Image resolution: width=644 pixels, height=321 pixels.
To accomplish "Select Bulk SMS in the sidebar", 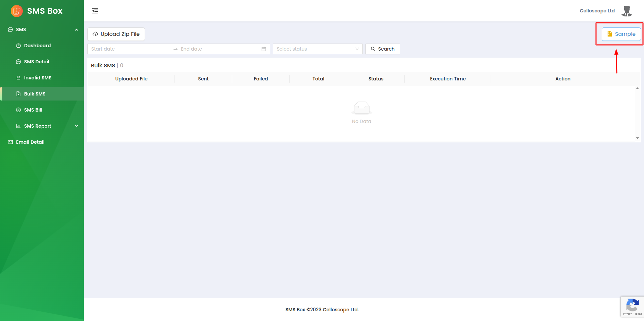I will pos(35,94).
